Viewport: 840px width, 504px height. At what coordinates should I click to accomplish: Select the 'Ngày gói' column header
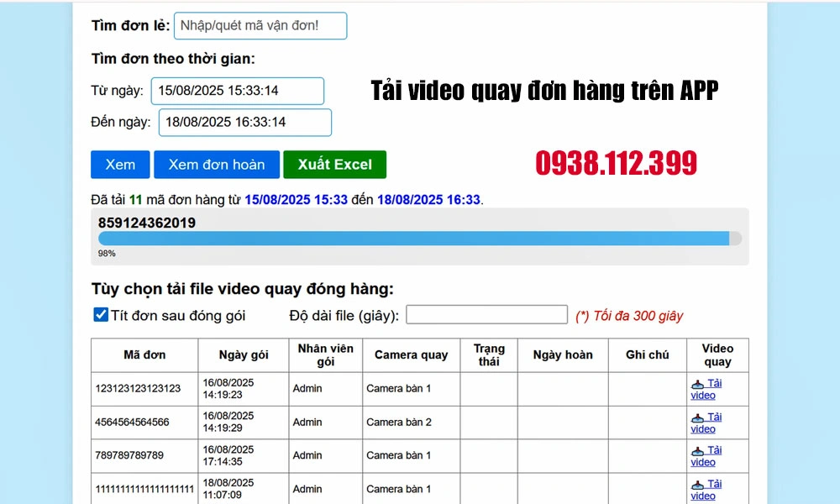tap(243, 355)
